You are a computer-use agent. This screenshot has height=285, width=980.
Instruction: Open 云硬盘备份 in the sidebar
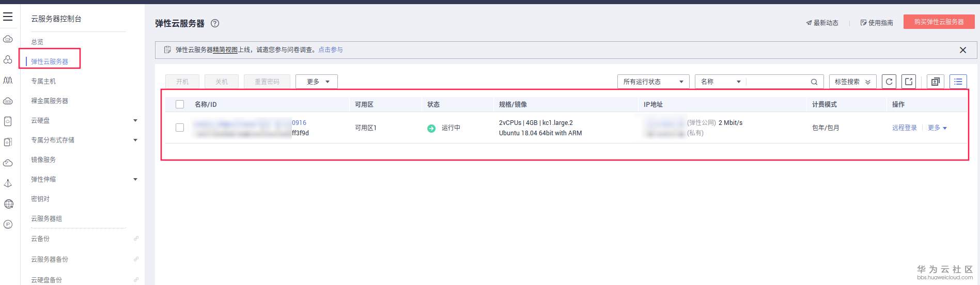pos(46,280)
